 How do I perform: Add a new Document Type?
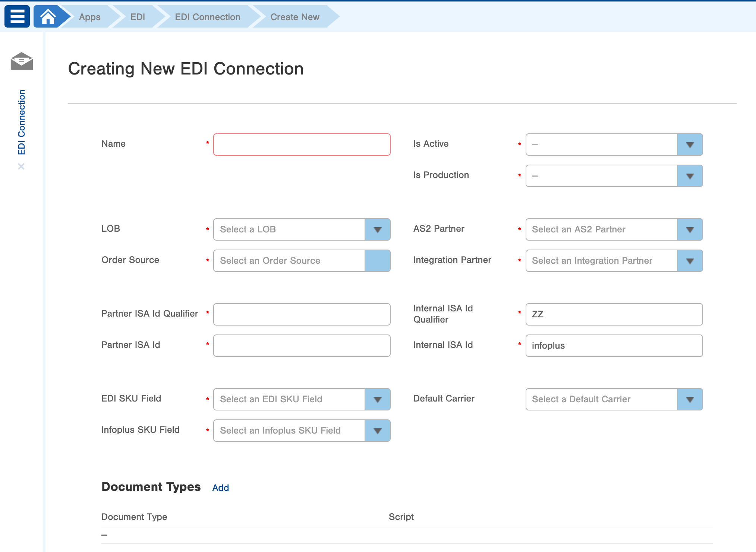[220, 488]
